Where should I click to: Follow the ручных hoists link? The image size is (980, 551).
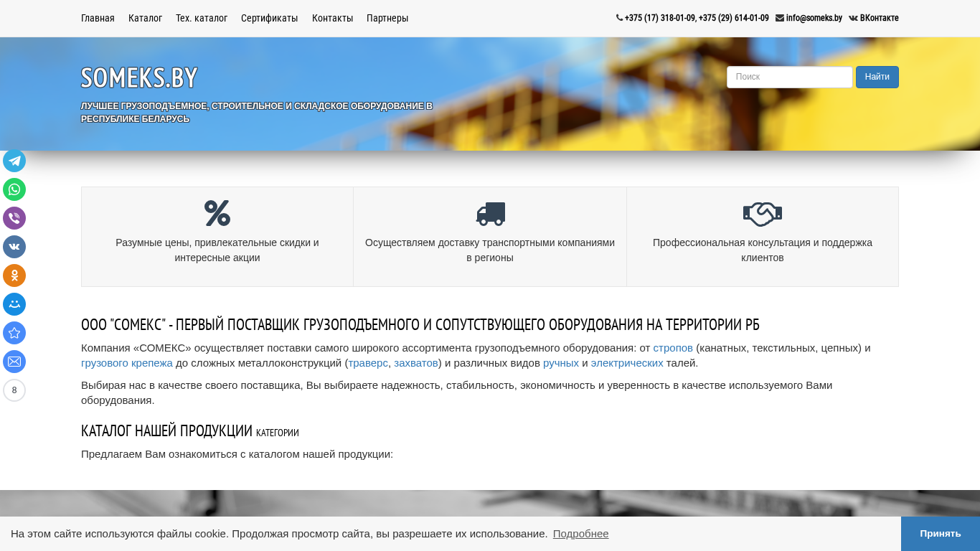point(561,363)
